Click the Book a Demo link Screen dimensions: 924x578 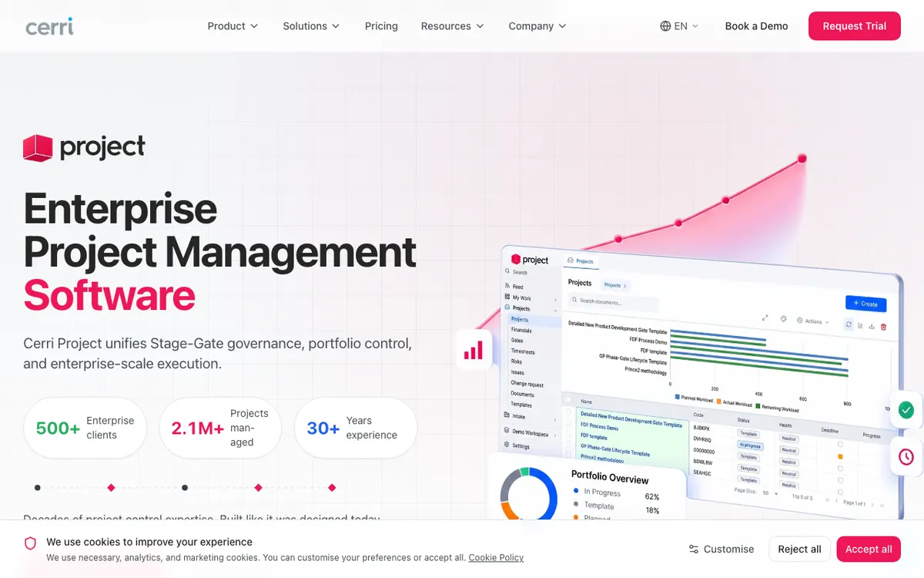tap(756, 26)
